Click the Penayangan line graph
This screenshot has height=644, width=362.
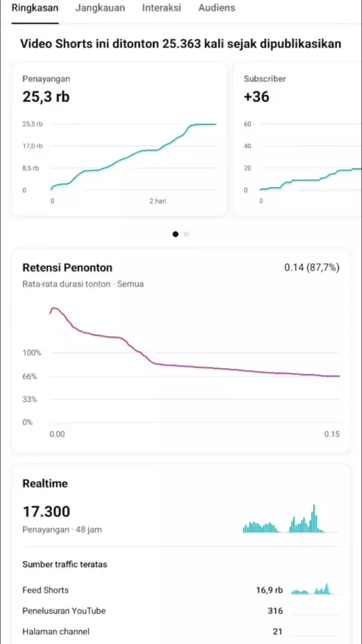click(x=133, y=157)
